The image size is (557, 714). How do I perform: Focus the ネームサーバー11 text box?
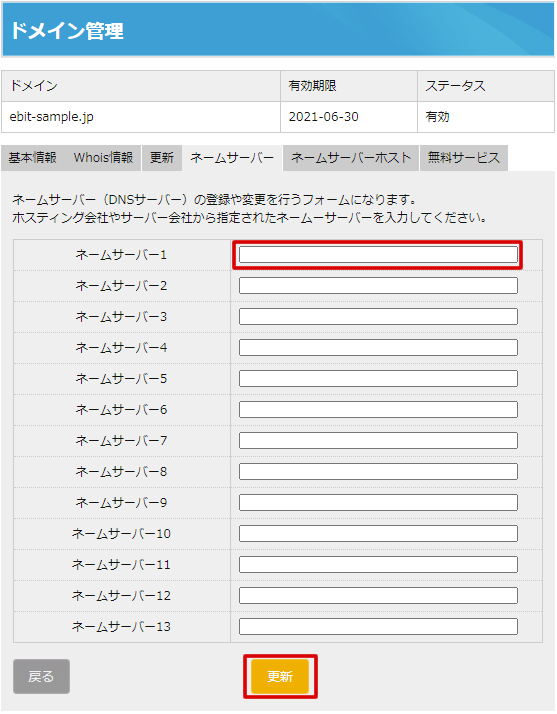click(x=378, y=564)
